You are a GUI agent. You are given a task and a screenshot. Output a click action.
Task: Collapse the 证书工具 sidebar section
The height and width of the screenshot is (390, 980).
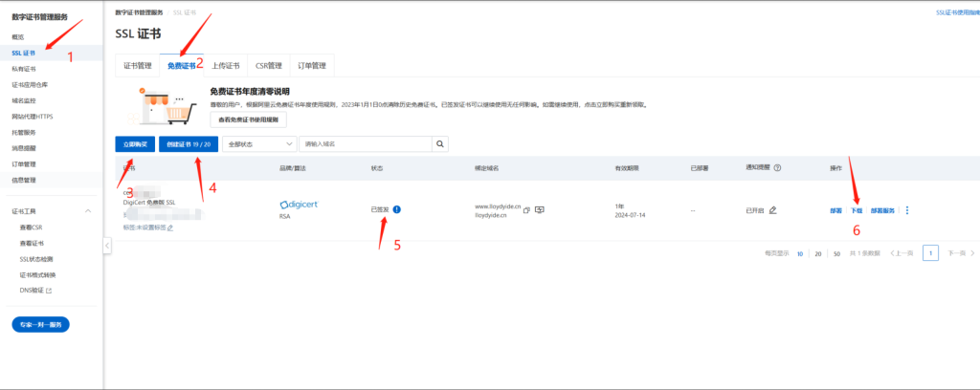coord(88,209)
